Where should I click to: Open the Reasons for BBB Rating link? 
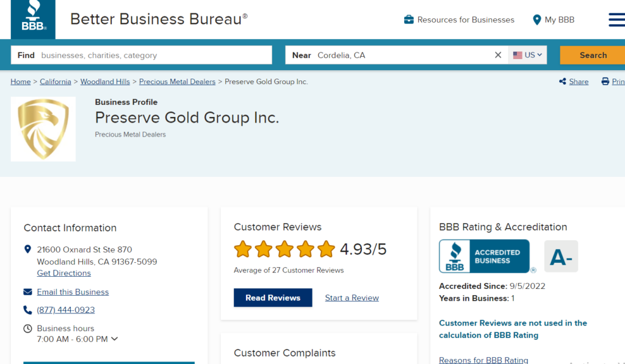coord(483,360)
